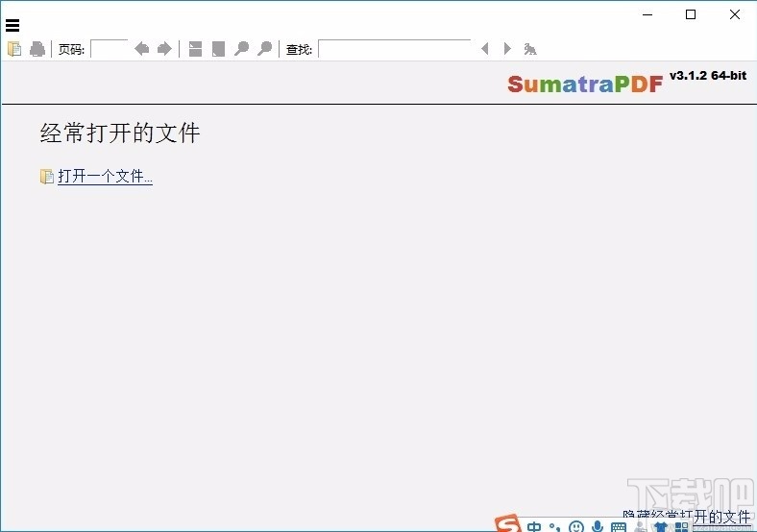Open Sogou toolbox grid icon
The height and width of the screenshot is (532, 757).
tap(681, 526)
